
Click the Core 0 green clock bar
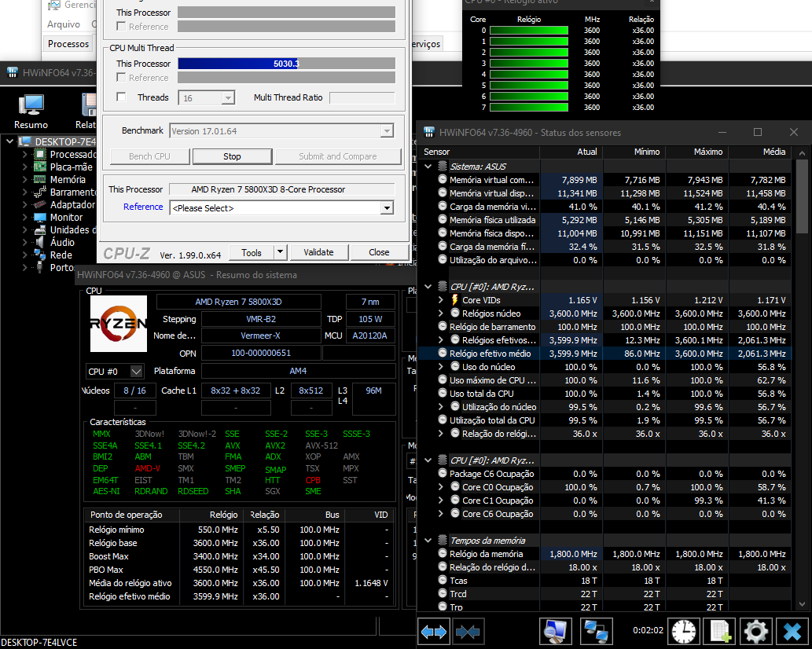(529, 31)
